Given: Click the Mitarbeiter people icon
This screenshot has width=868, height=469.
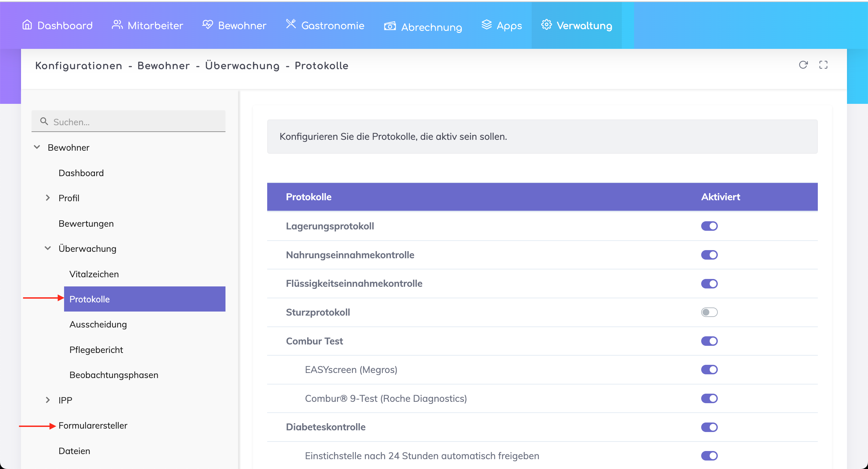Looking at the screenshot, I should [x=117, y=25].
